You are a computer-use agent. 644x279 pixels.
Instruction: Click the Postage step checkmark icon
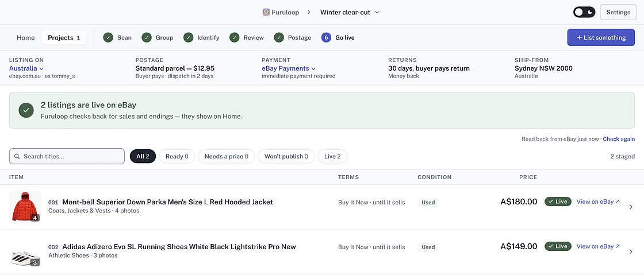(x=279, y=38)
